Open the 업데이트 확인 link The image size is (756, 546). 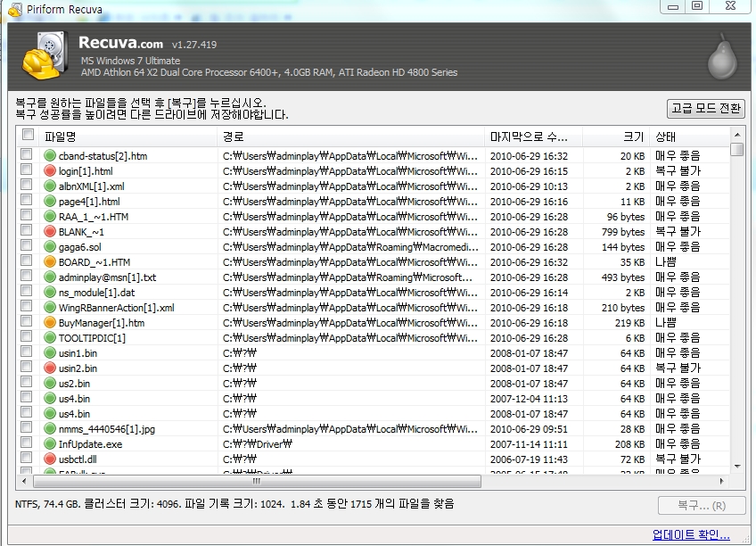coord(691,535)
